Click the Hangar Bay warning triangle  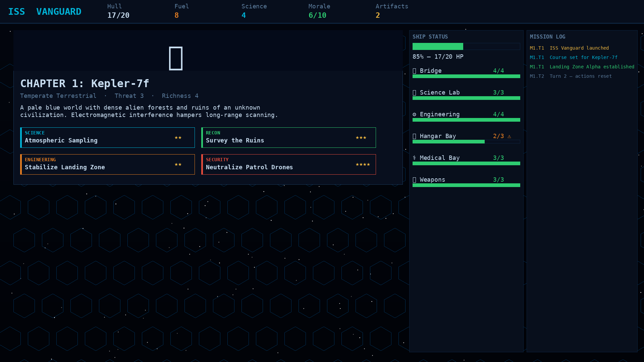[x=509, y=136]
